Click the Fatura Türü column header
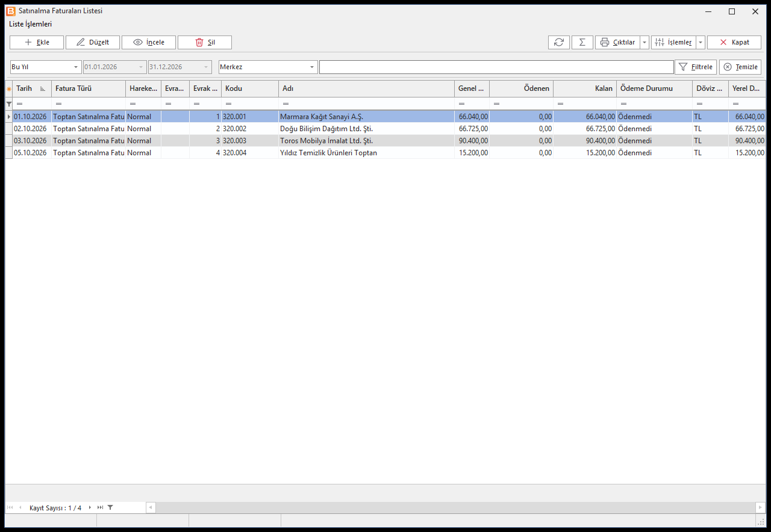The height and width of the screenshot is (532, 771). click(x=89, y=88)
